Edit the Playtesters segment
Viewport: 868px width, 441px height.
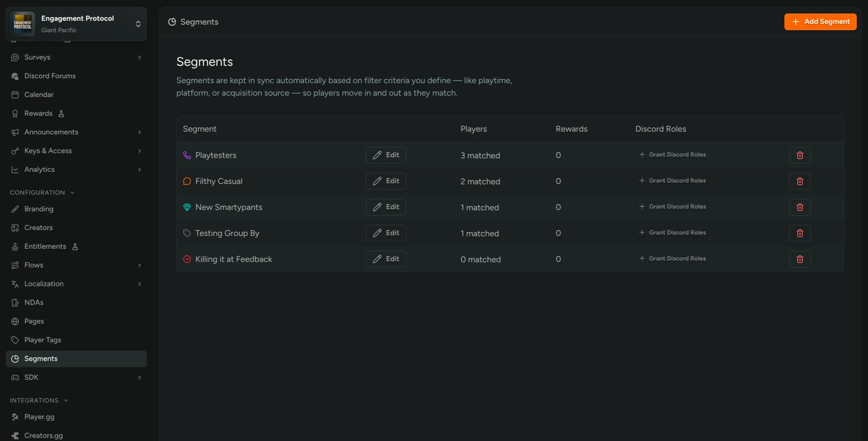[386, 155]
